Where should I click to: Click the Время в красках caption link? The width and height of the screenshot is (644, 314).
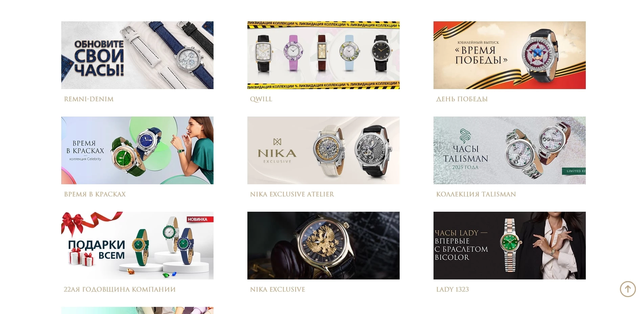[x=95, y=194]
